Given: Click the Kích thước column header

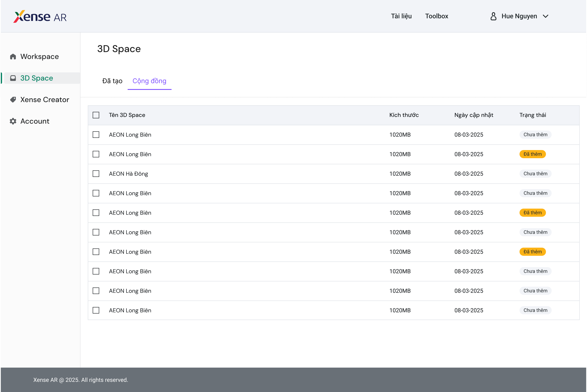Looking at the screenshot, I should [x=404, y=115].
